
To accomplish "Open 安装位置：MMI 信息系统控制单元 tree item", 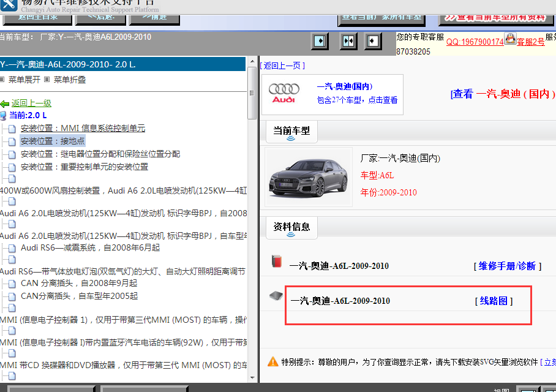I will coord(83,129).
